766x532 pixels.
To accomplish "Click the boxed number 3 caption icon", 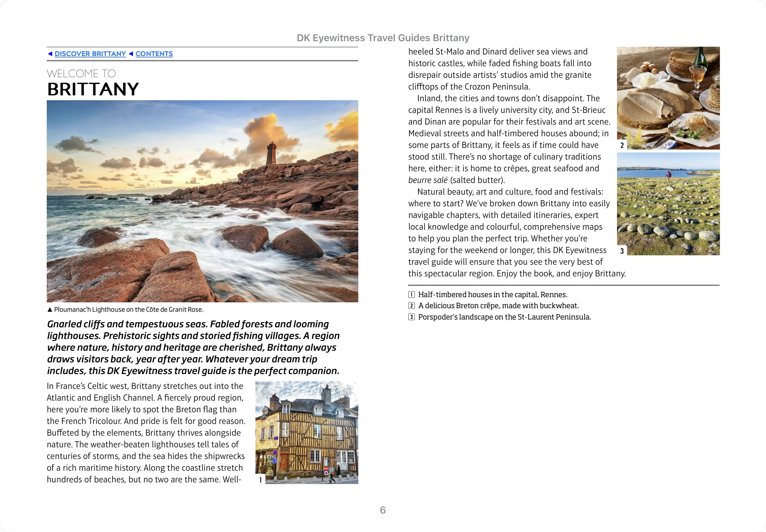I will click(412, 317).
